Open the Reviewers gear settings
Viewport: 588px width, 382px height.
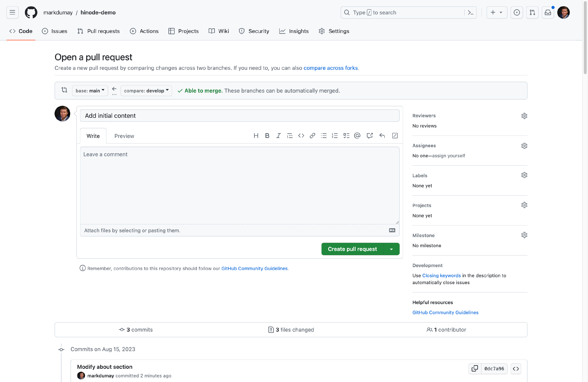pyautogui.click(x=524, y=116)
